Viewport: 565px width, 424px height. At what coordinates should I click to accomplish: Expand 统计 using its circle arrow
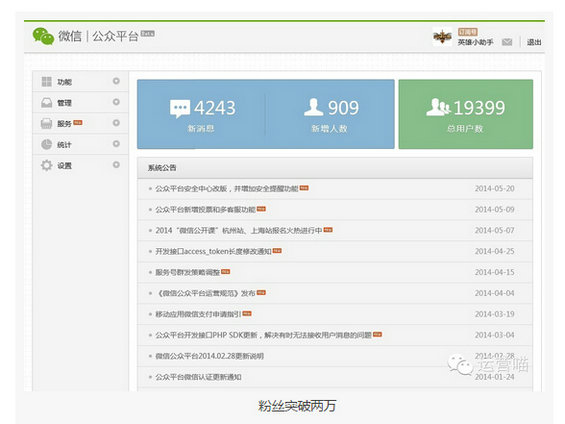pos(116,144)
